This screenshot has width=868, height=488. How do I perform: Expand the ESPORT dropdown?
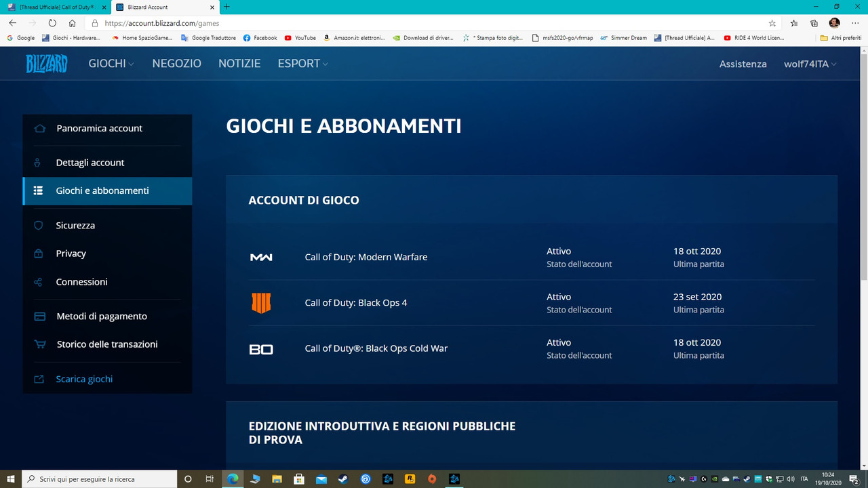(302, 63)
